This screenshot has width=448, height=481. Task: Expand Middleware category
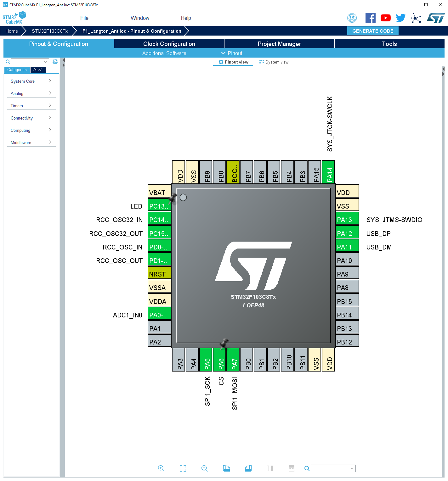(x=31, y=143)
